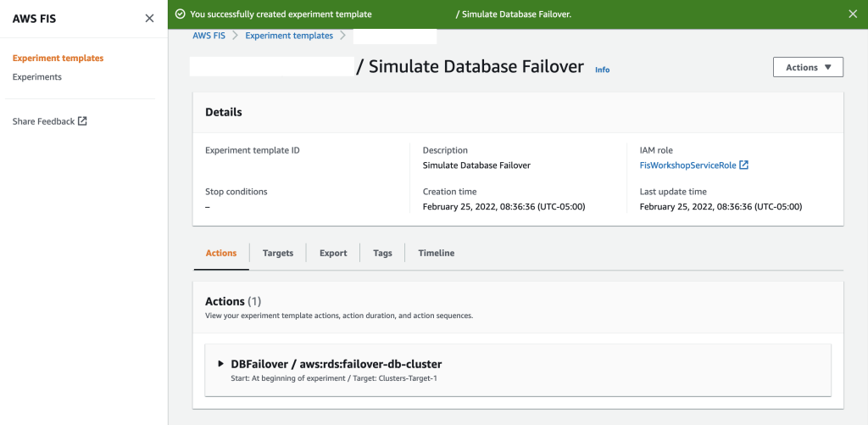The width and height of the screenshot is (868, 425).
Task: Click the first breadcrumb chevron separator
Action: (x=235, y=36)
